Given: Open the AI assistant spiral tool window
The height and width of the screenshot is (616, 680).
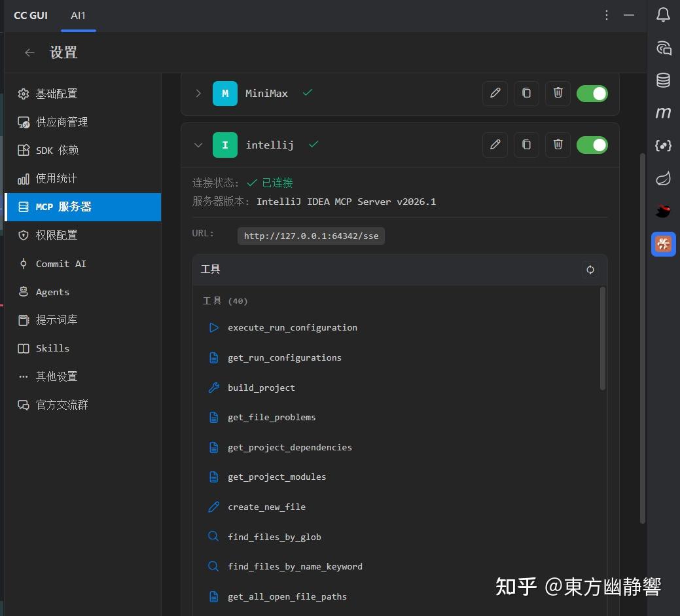Looking at the screenshot, I should click(663, 48).
